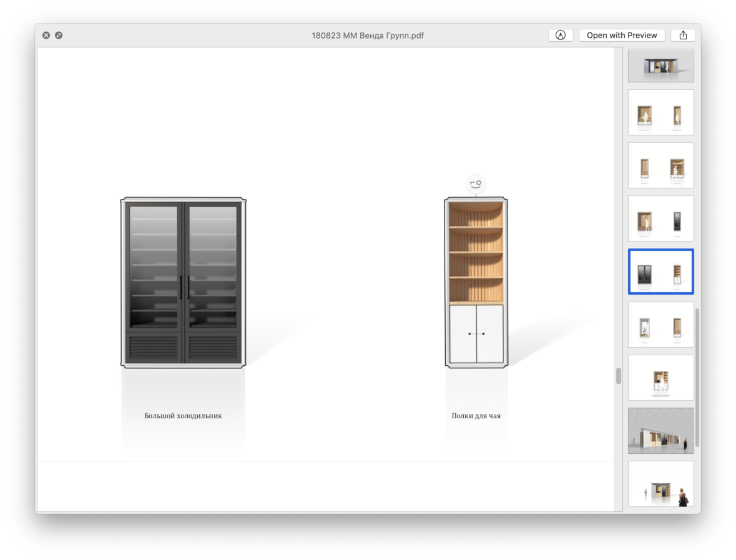The width and height of the screenshot is (736, 560).
Task: Click the "Полки для чая" caption
Action: pos(476,416)
